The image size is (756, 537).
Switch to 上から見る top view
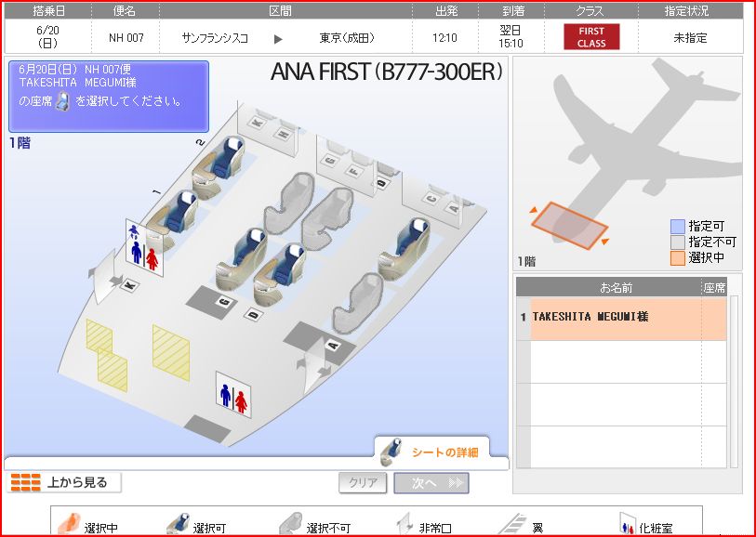[x=64, y=482]
